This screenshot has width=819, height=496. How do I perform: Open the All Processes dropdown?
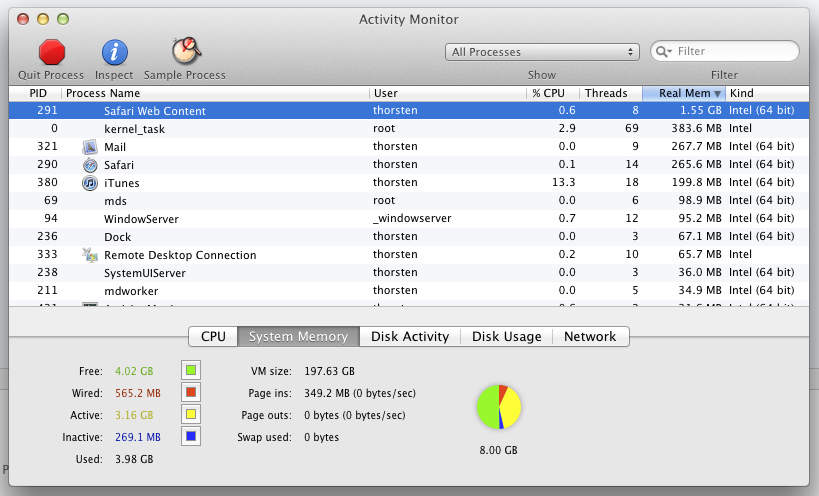click(x=542, y=52)
